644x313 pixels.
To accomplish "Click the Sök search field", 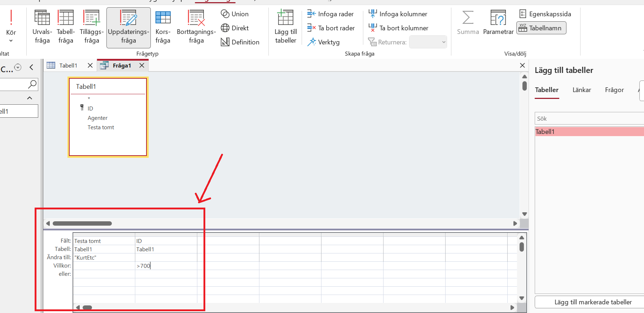I will 589,118.
